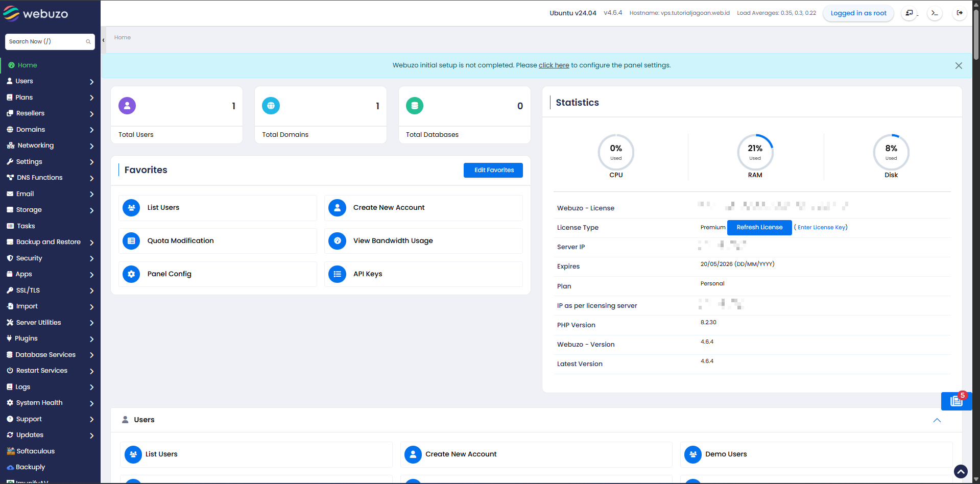This screenshot has width=980, height=484.
Task: Follow the 'click here' setup link
Action: point(554,65)
